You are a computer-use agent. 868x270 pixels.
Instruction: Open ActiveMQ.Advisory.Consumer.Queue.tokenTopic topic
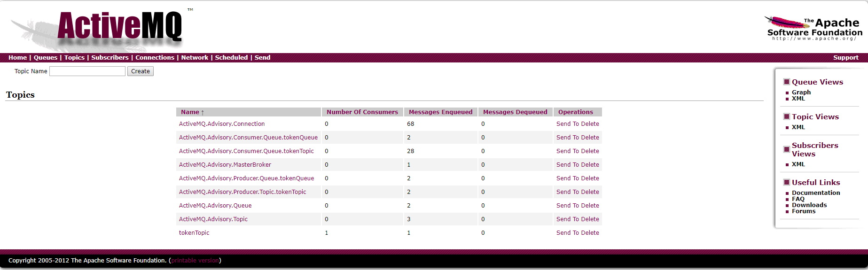pyautogui.click(x=246, y=151)
